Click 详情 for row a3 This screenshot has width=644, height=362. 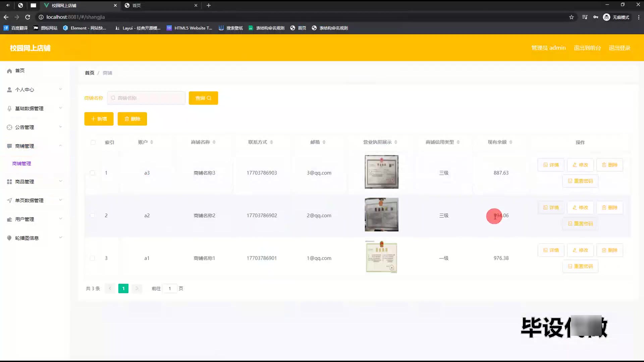click(x=551, y=165)
